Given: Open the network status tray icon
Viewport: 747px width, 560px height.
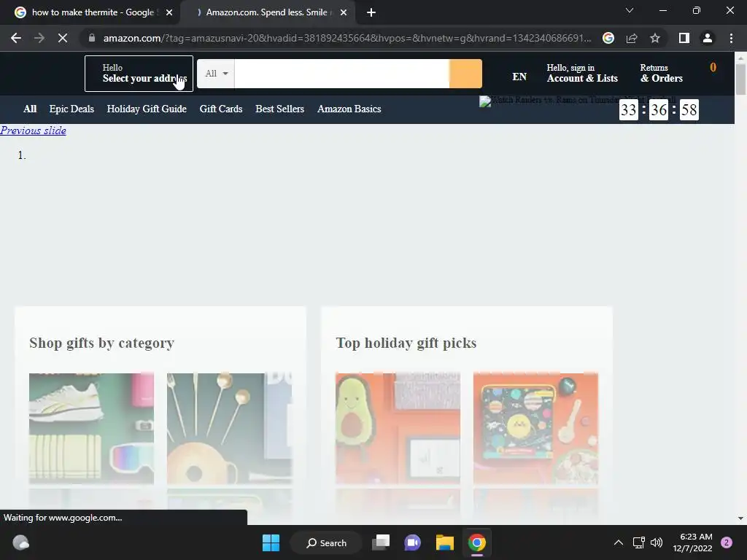Looking at the screenshot, I should pyautogui.click(x=638, y=542).
